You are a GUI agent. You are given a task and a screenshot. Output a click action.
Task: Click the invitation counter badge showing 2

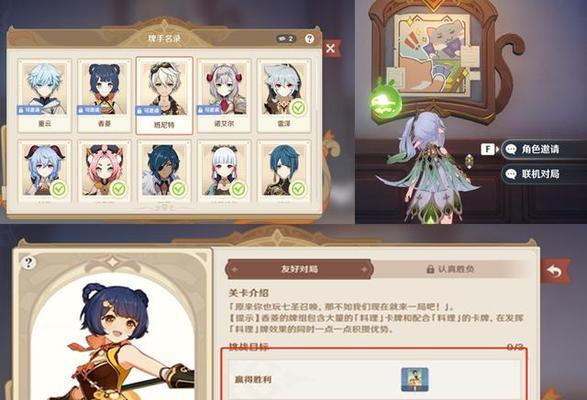pos(286,39)
